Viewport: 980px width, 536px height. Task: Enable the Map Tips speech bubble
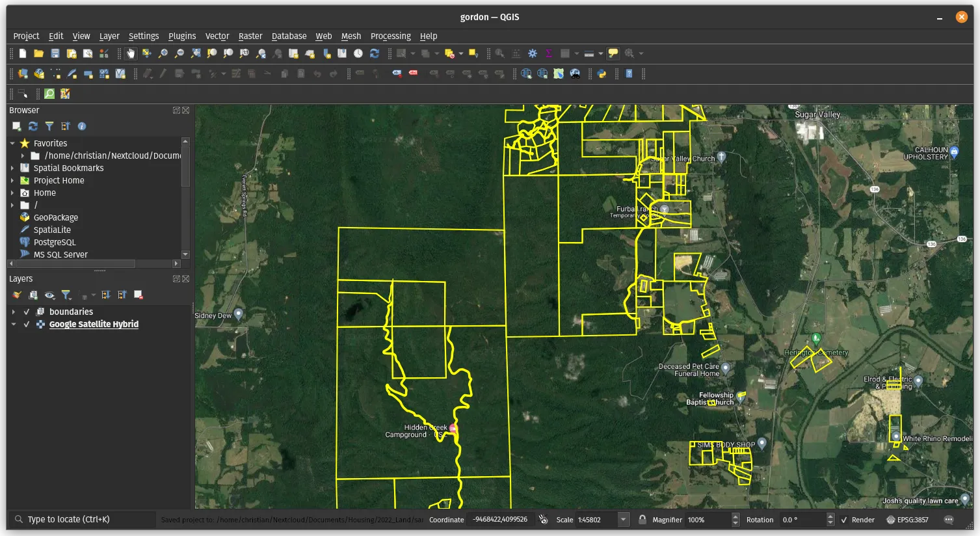[613, 53]
